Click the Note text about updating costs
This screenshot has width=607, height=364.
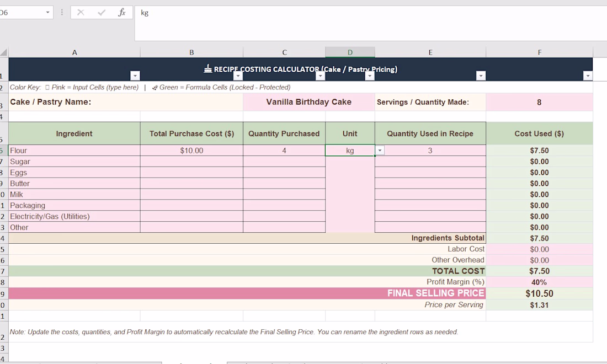pos(234,332)
